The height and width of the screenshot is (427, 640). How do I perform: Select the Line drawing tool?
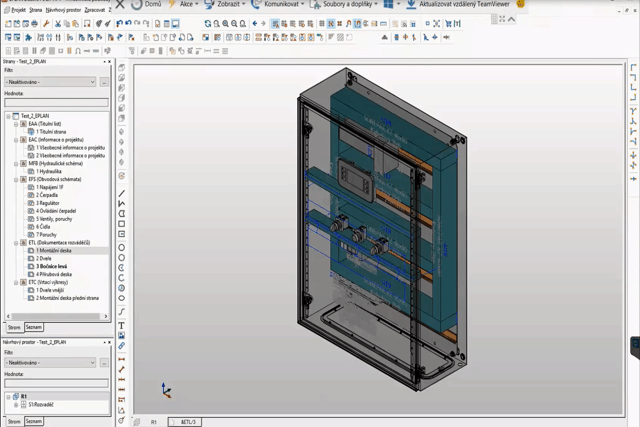tap(122, 193)
